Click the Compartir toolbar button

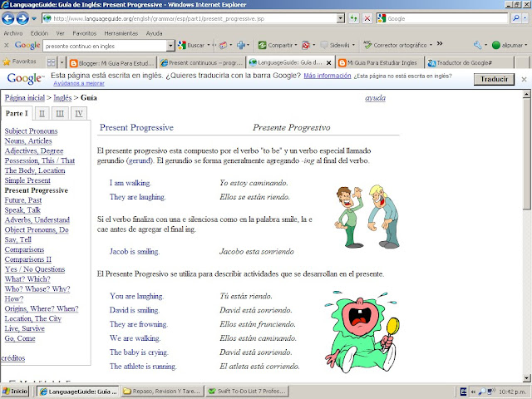tap(275, 45)
